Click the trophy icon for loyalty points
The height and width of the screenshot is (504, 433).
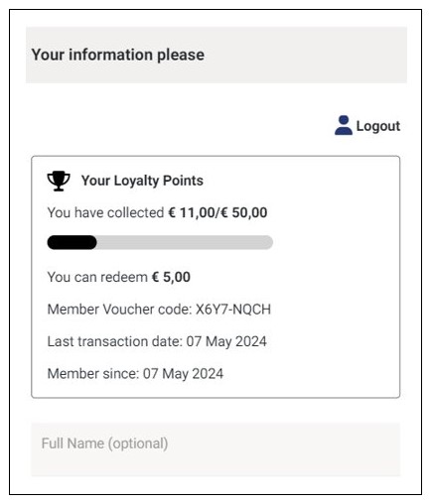tap(59, 181)
